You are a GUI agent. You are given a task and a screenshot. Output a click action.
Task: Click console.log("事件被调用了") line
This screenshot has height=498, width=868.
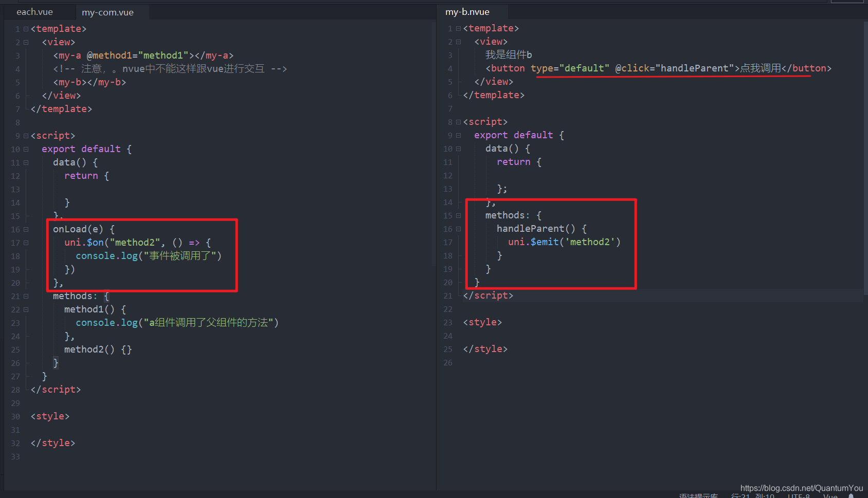coord(149,256)
